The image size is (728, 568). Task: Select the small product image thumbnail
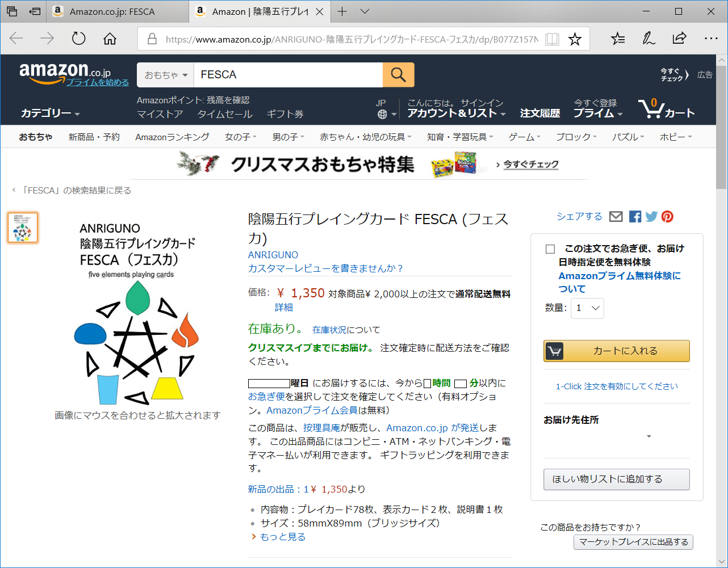tap(22, 227)
